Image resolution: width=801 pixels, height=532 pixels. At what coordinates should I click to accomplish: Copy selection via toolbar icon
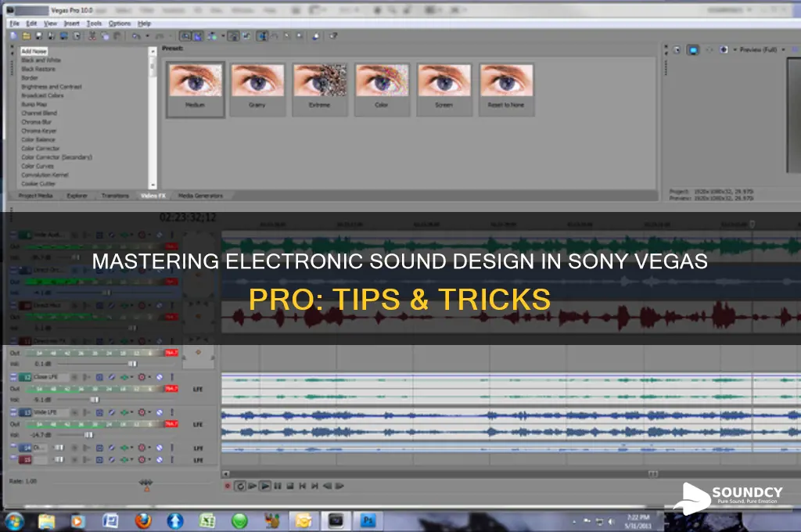(x=105, y=36)
